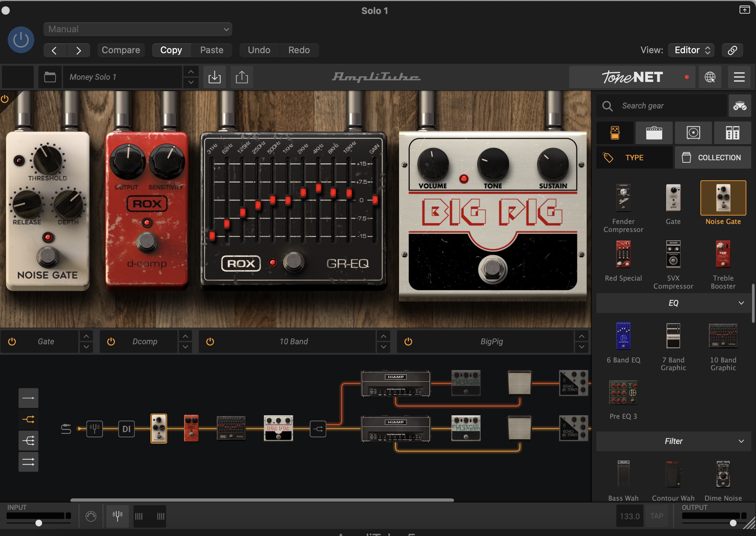Step to next preset with down arrow
Viewport: 756px width, 536px height.
(191, 82)
